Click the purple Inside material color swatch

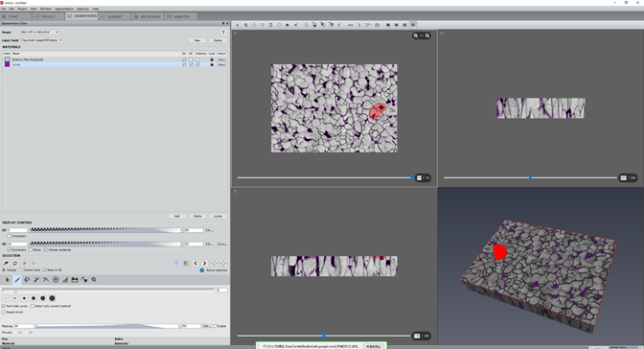click(x=7, y=64)
